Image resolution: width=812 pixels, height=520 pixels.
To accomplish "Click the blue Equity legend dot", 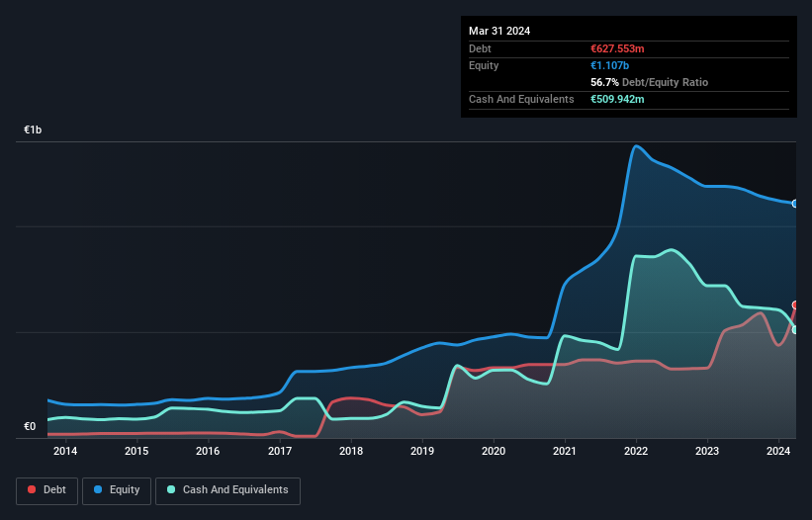I will [98, 489].
